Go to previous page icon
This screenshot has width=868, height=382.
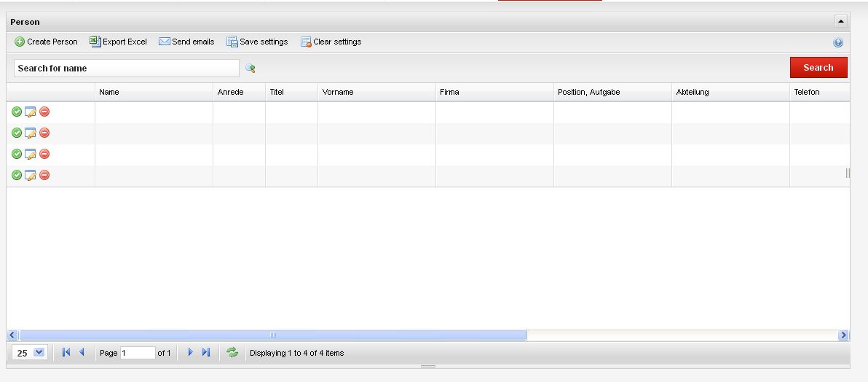click(x=82, y=352)
